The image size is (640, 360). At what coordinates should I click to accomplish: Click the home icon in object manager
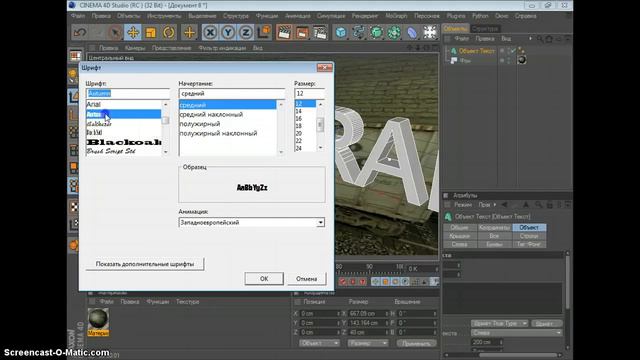[549, 39]
